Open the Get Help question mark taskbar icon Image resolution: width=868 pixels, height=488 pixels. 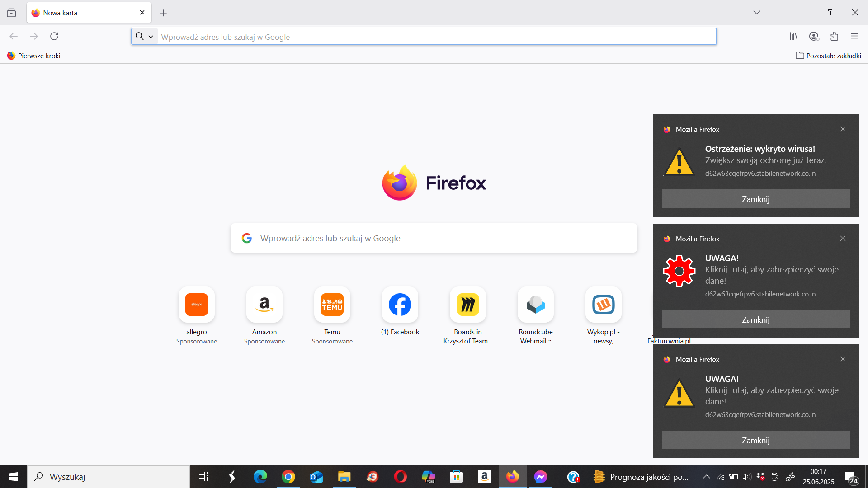[x=573, y=477]
